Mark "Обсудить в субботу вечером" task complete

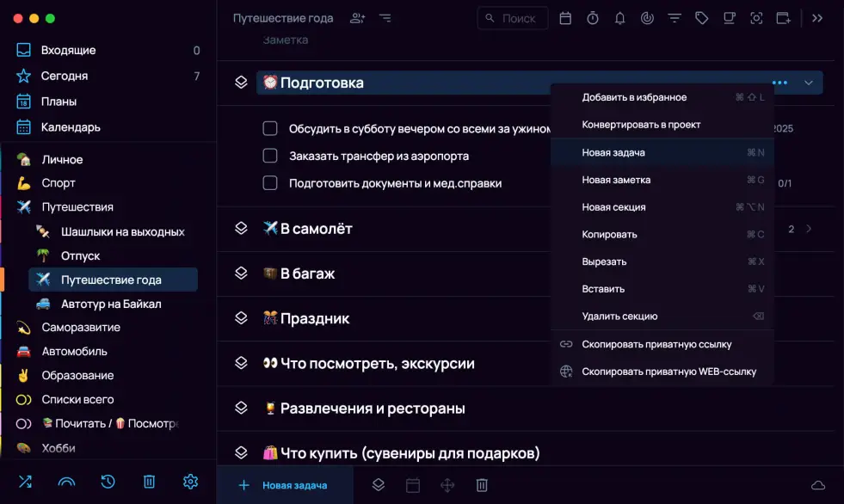click(270, 128)
